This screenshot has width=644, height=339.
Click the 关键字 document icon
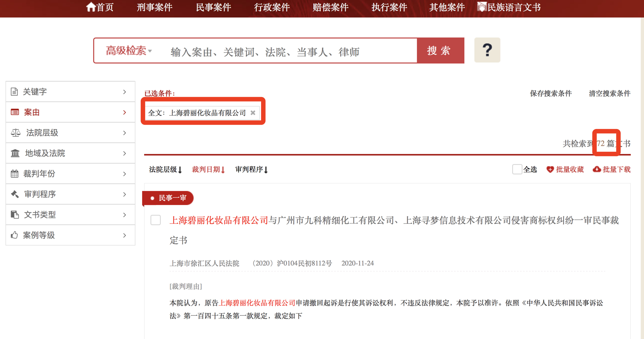pos(14,91)
